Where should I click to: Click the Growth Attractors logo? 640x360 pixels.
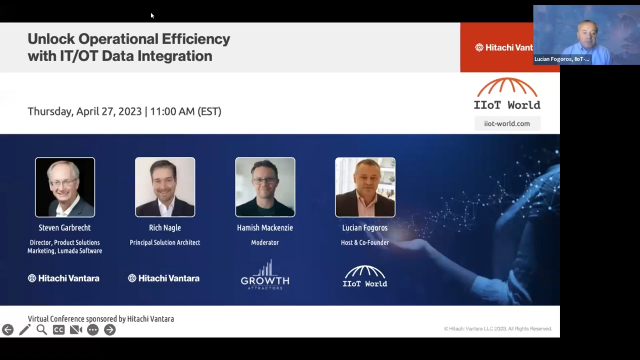265,275
